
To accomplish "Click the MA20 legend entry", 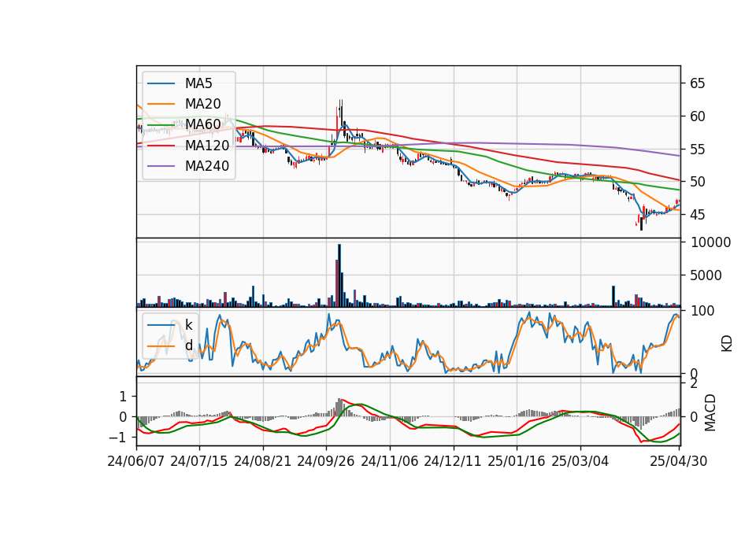I will click(184, 104).
